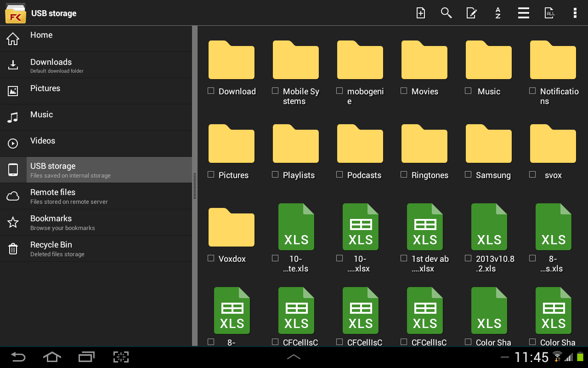588x368 pixels.
Task: Open the three-dot overflow menu
Action: point(575,13)
